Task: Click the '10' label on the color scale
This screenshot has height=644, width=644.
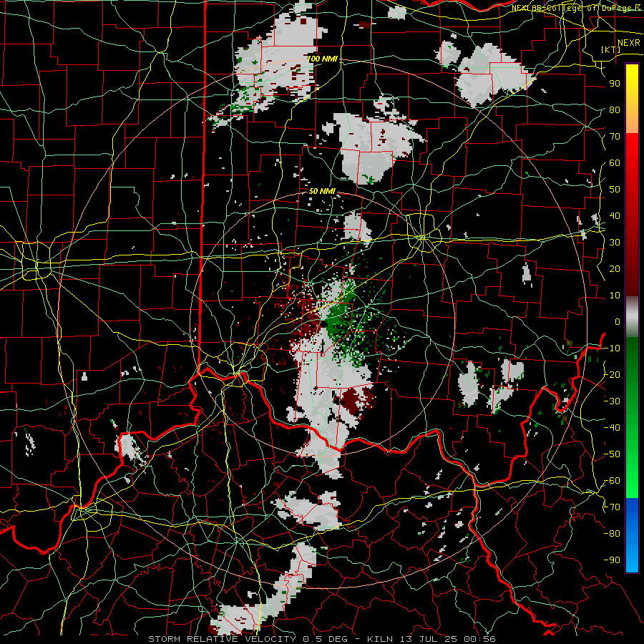Action: (x=615, y=296)
